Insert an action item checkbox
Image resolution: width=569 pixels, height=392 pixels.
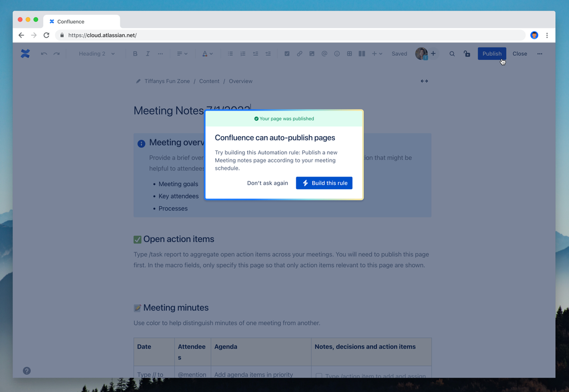point(286,54)
